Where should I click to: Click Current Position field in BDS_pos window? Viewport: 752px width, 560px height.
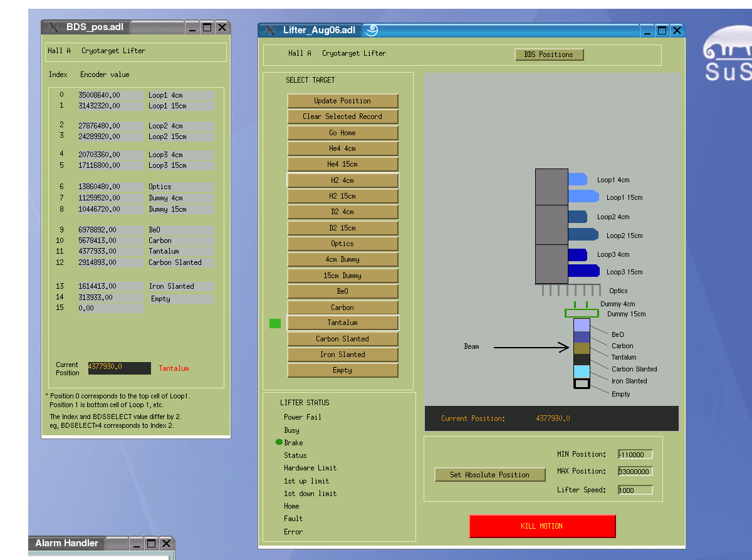pyautogui.click(x=119, y=368)
